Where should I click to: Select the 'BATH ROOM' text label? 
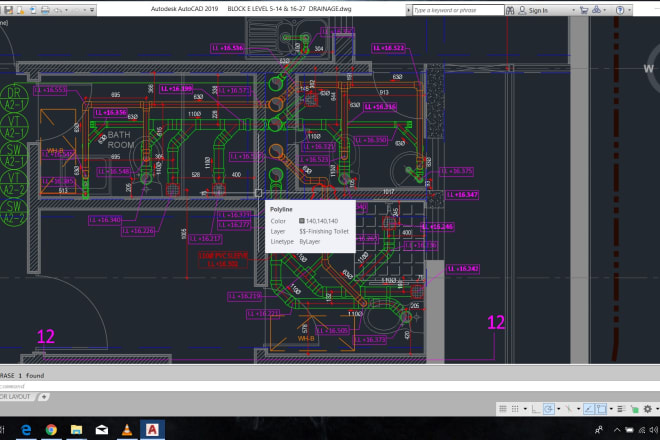(120, 140)
